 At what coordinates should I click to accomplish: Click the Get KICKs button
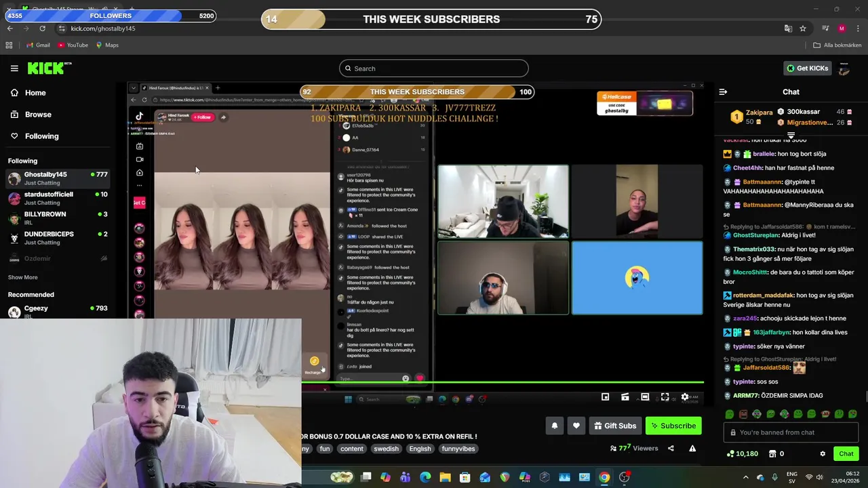(x=807, y=68)
